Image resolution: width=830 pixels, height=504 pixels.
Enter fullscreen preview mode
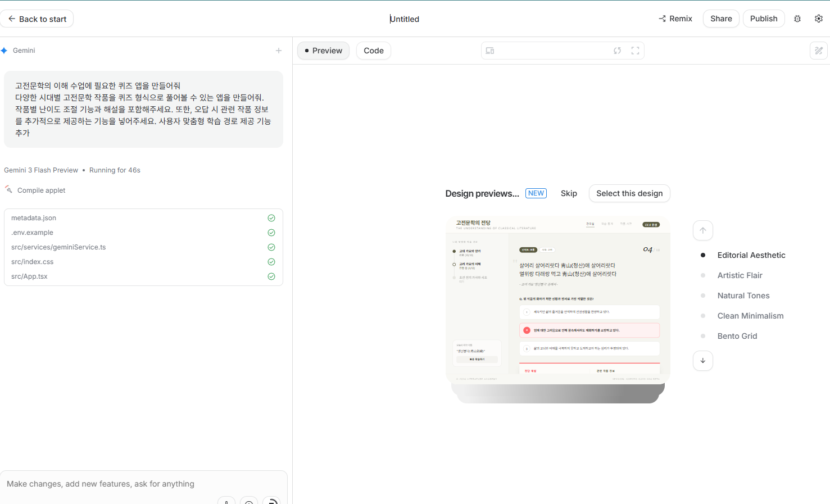pyautogui.click(x=635, y=51)
